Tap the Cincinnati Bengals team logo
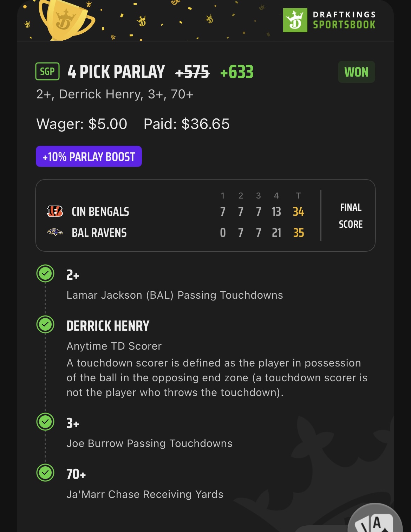The image size is (411, 532). [x=55, y=211]
